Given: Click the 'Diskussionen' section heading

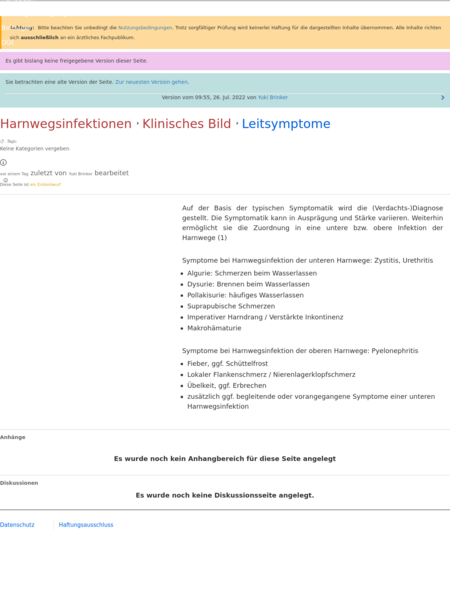Looking at the screenshot, I should click(x=19, y=483).
